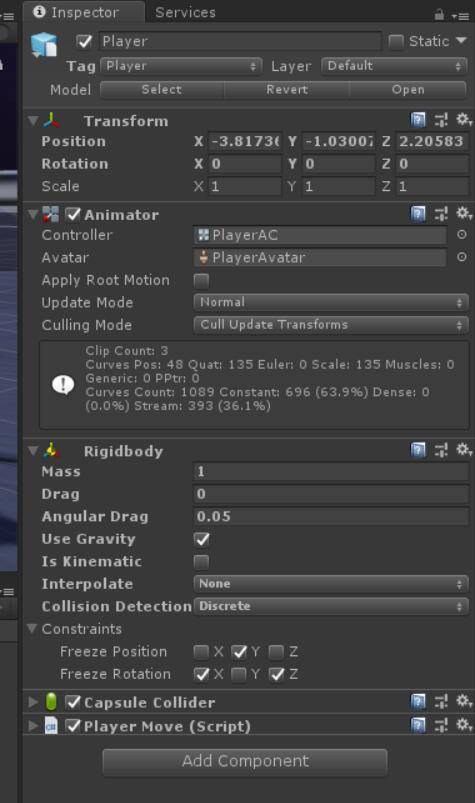Open Player Move script help icon
The width and height of the screenshot is (475, 803).
coord(418,725)
